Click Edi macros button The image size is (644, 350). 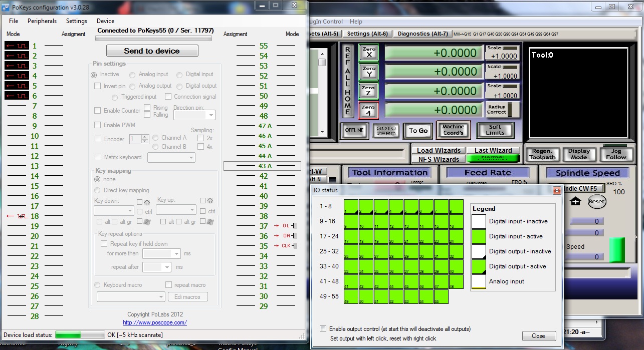187,297
